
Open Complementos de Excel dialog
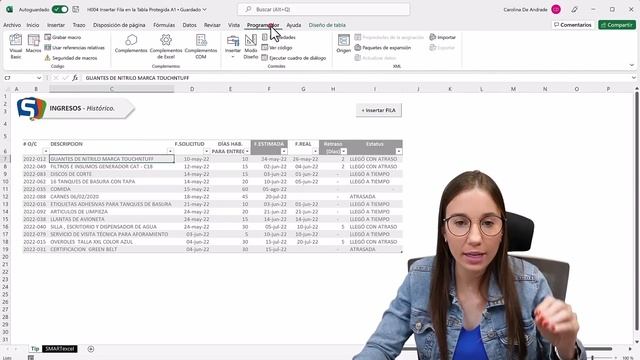166,46
